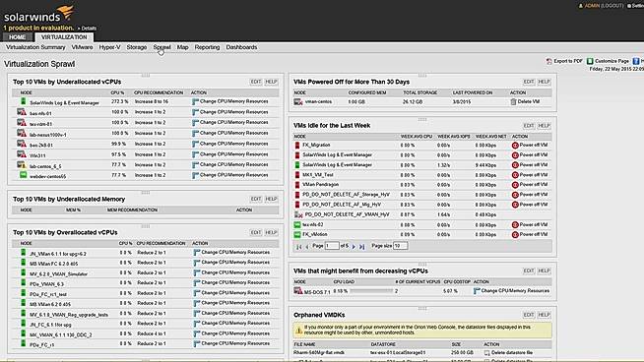Edit the Orphaned VMDKs panel
Viewport: 644px width, 362px height.
[529, 315]
